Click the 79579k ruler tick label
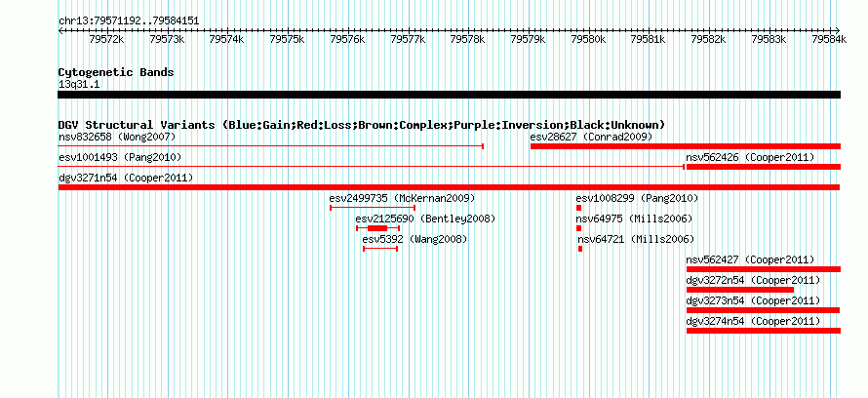This screenshot has height=398, width=868. tap(528, 39)
